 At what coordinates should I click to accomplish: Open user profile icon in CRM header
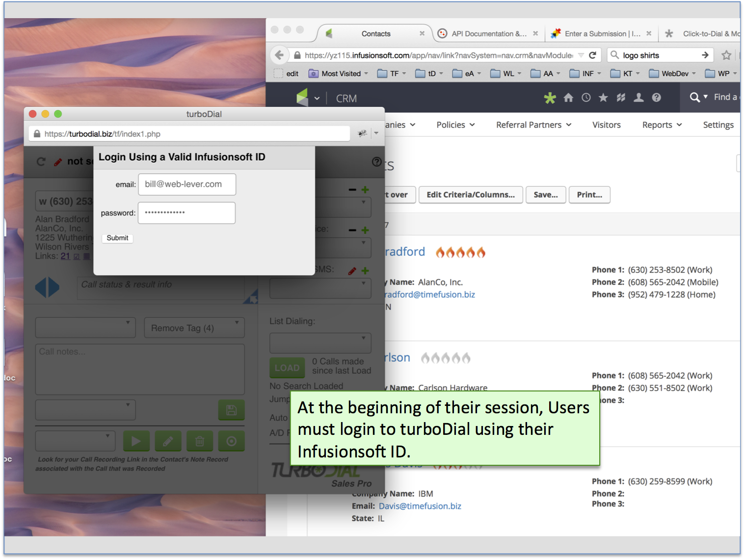tap(638, 98)
